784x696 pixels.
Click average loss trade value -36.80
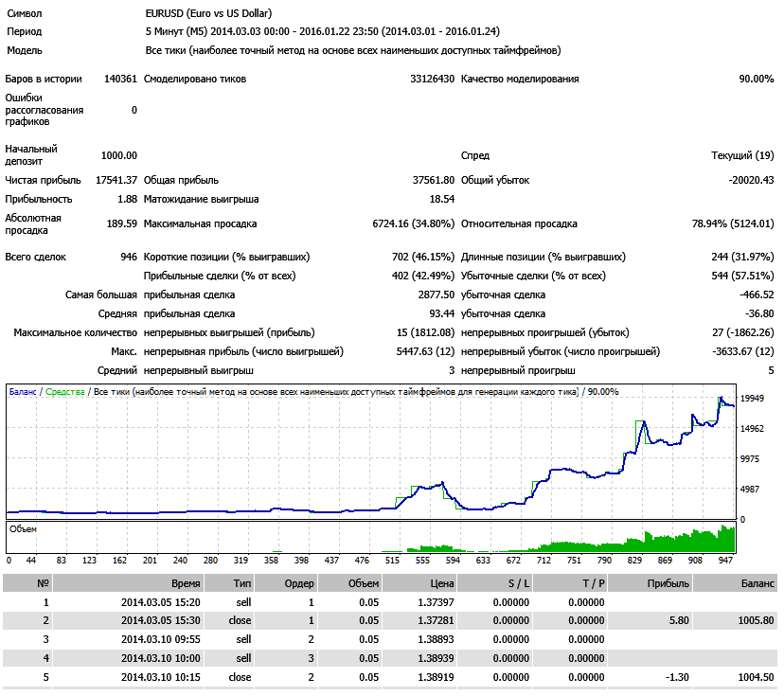(x=759, y=314)
